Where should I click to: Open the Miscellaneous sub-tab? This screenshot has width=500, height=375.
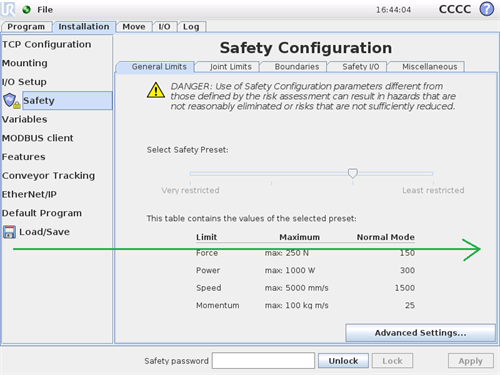click(x=426, y=67)
